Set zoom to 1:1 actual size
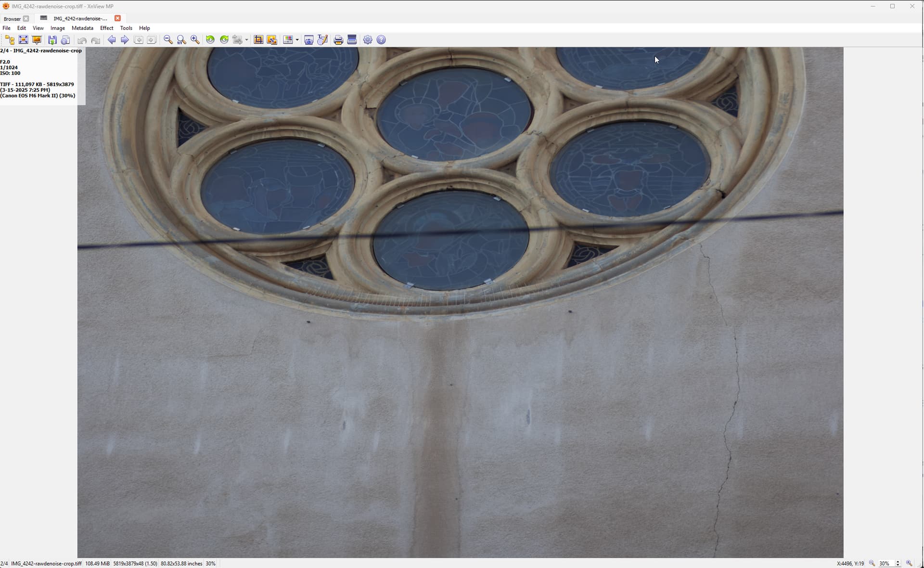The height and width of the screenshot is (568, 924). (181, 40)
